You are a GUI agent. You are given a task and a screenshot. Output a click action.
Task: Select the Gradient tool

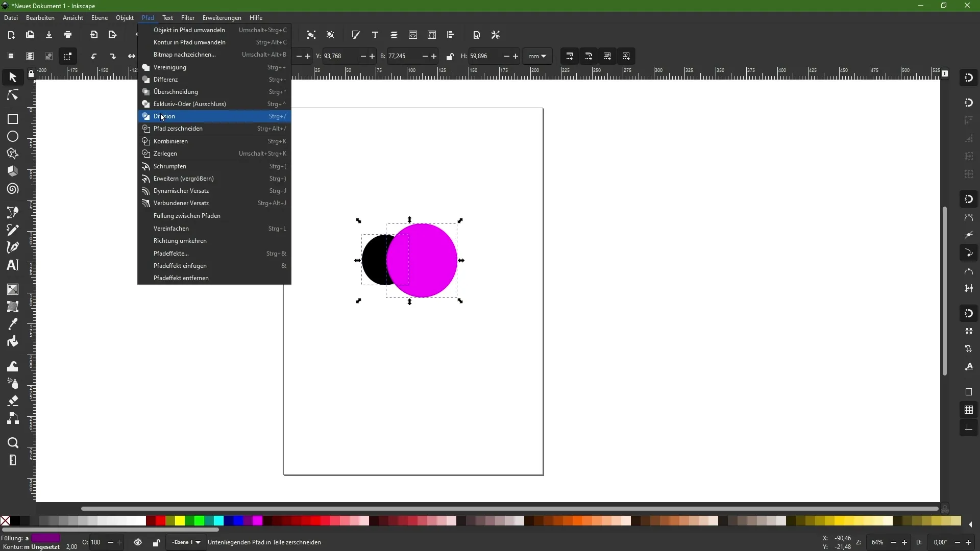pyautogui.click(x=13, y=289)
